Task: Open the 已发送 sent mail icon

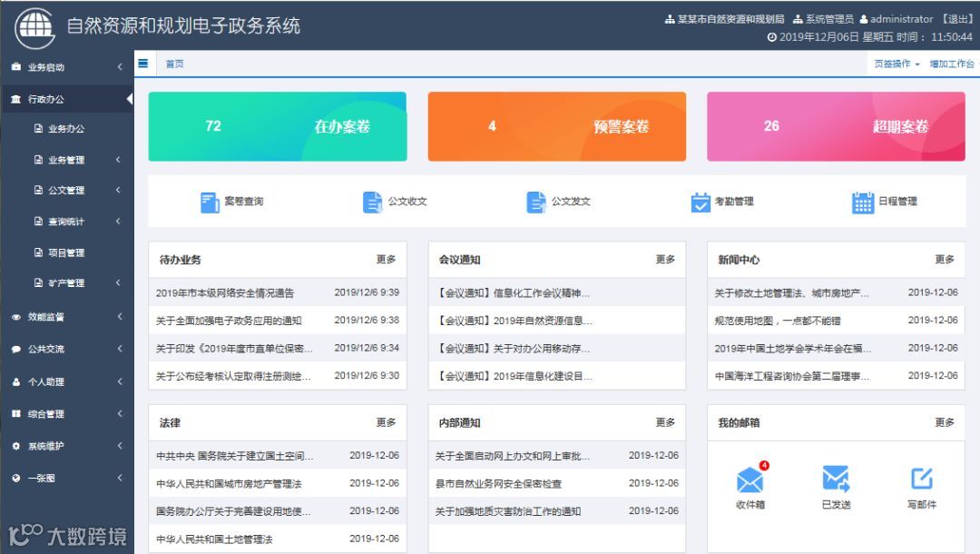Action: [x=836, y=479]
